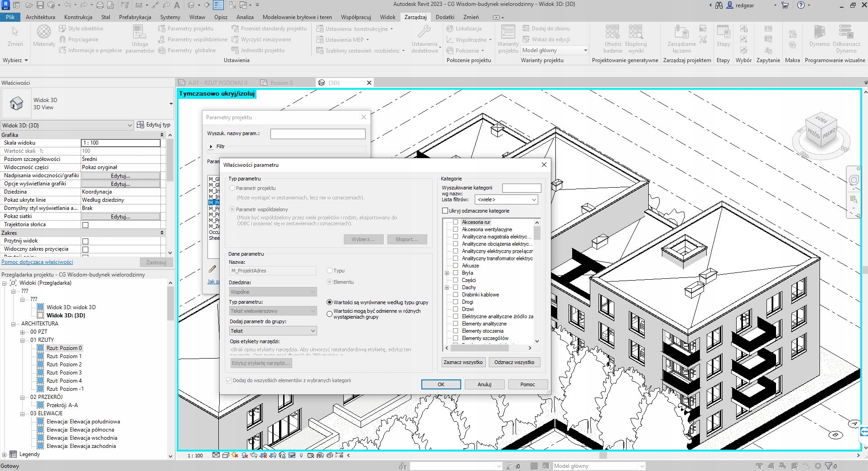Enable Ukryj odznaczone kategorie checkbox
Screen dimensions: 868x471
coord(445,211)
